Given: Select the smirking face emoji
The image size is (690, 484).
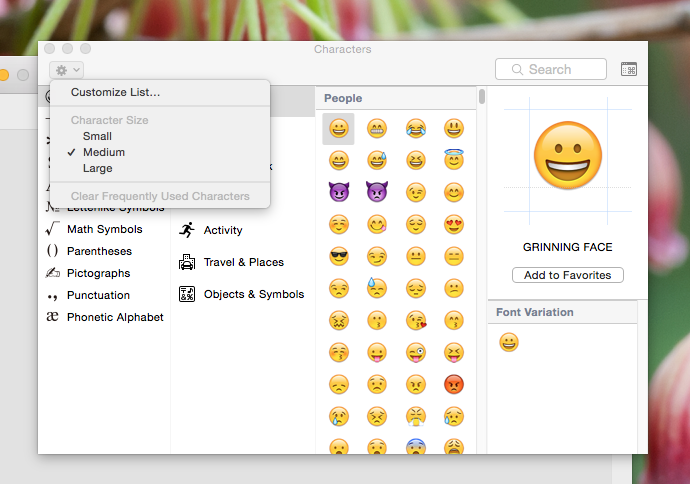Looking at the screenshot, I should 377,257.
